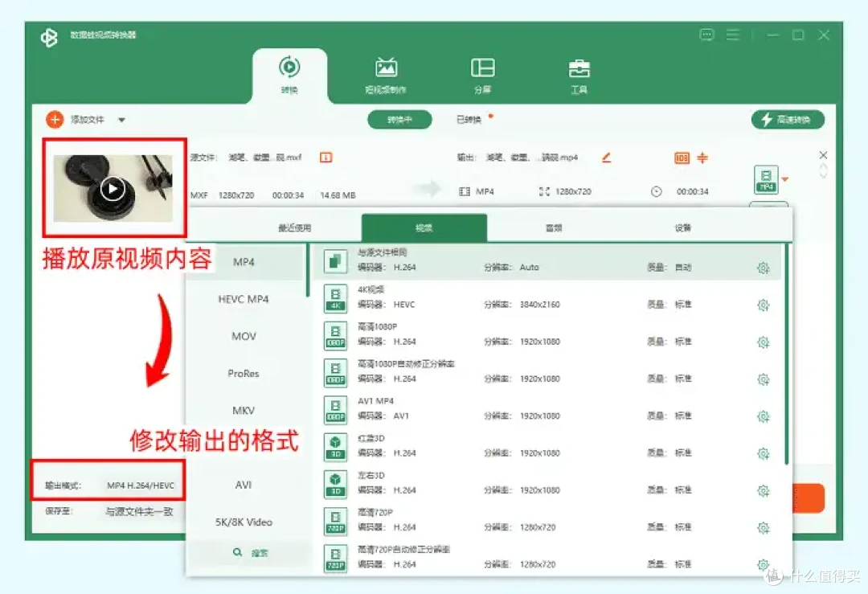Open settings gear for 1080P auto-correct preset
Screen dimensions: 868x594
(764, 379)
